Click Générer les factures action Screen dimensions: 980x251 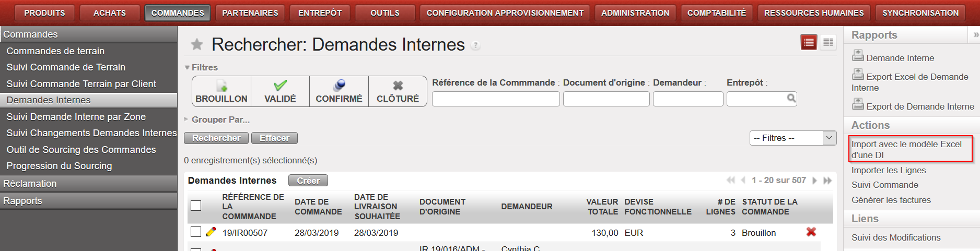(x=891, y=200)
